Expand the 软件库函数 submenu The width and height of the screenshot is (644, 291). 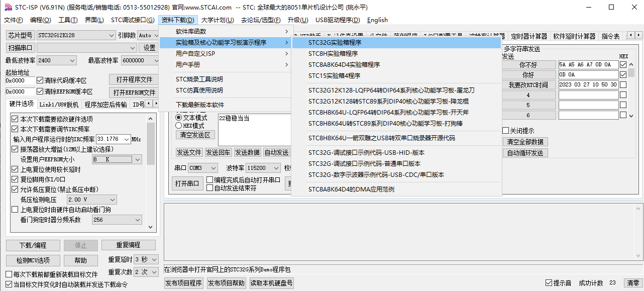[225, 32]
